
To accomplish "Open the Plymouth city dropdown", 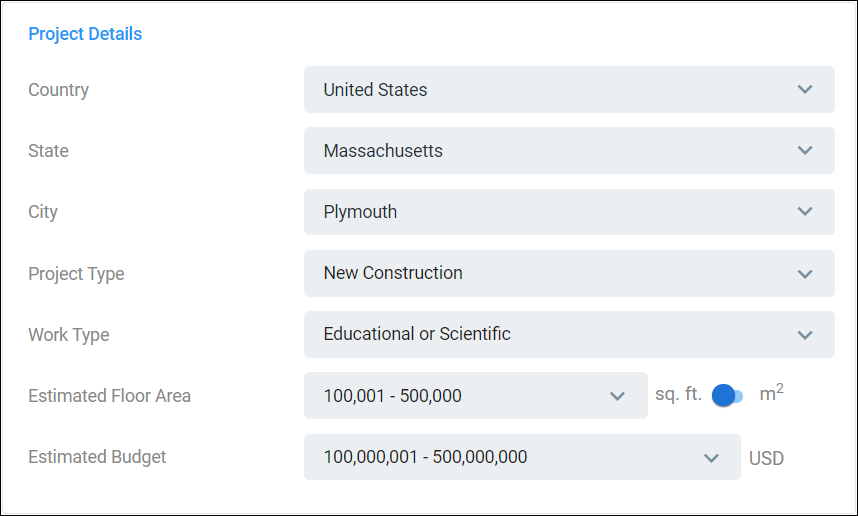I will click(569, 212).
